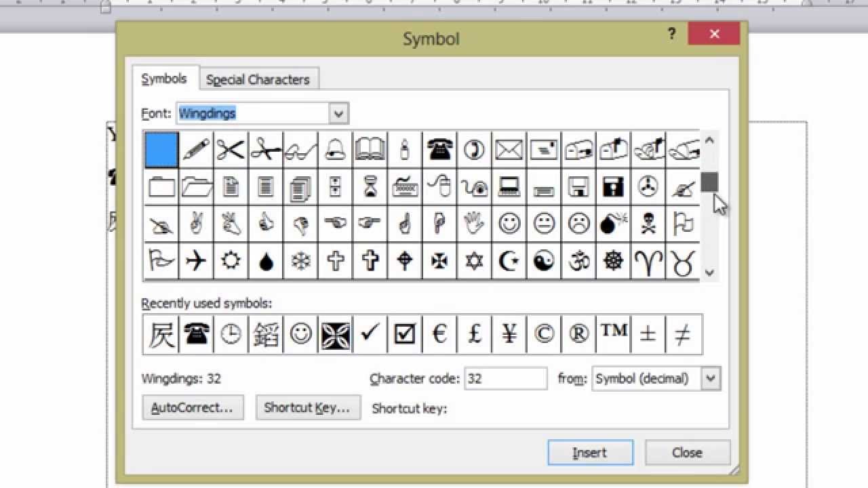
Task: Pick the hourglass symbol
Action: point(370,186)
